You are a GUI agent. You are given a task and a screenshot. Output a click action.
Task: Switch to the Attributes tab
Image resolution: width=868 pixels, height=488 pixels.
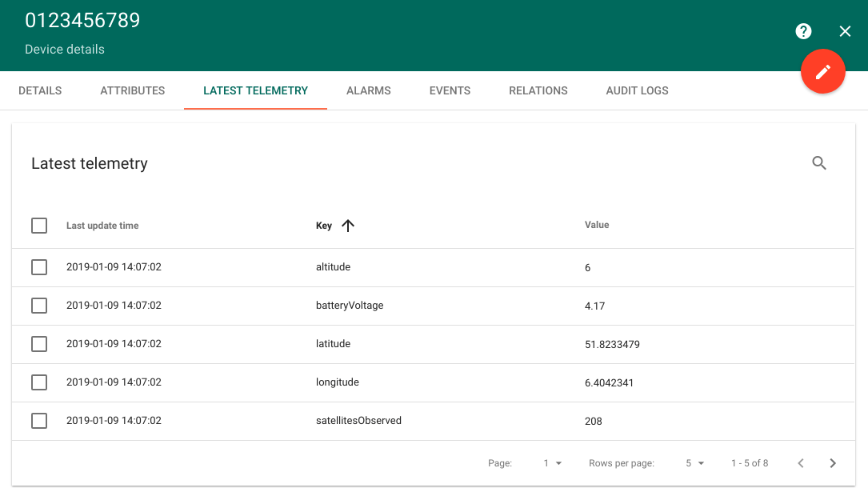132,90
